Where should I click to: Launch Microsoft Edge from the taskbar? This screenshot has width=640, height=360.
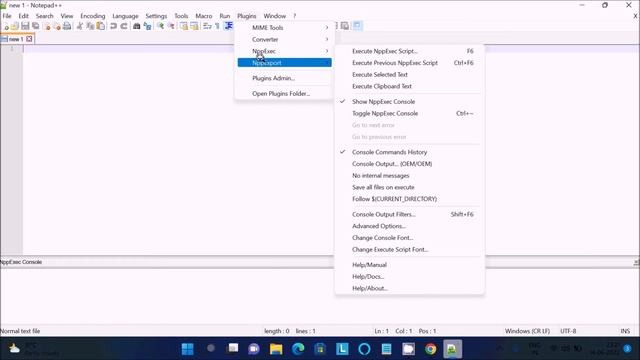pos(298,349)
